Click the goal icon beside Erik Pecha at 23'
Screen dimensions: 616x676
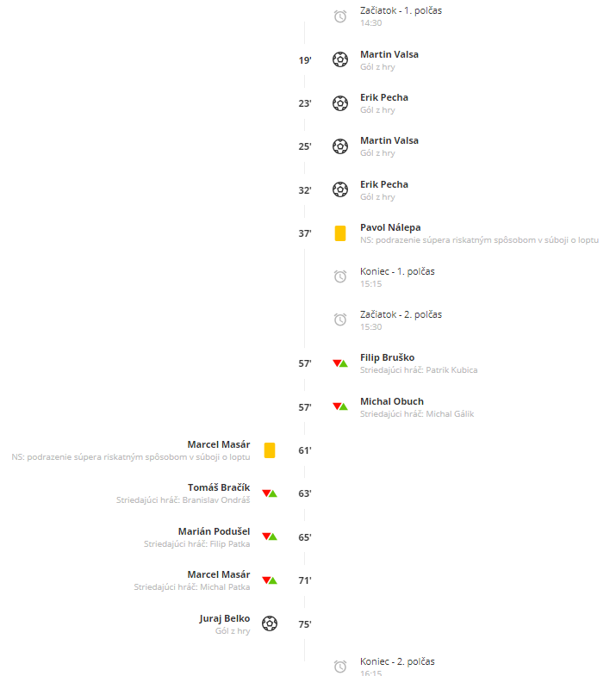[x=340, y=103]
